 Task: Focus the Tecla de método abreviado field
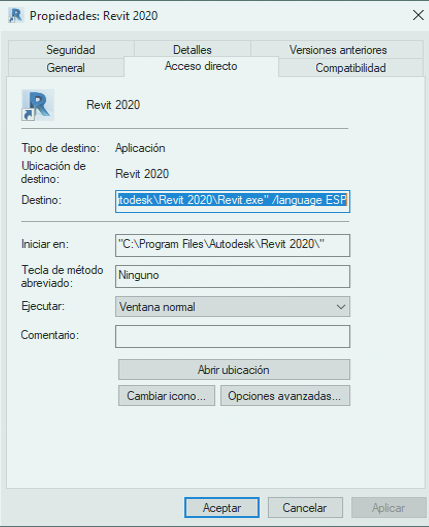pos(232,276)
